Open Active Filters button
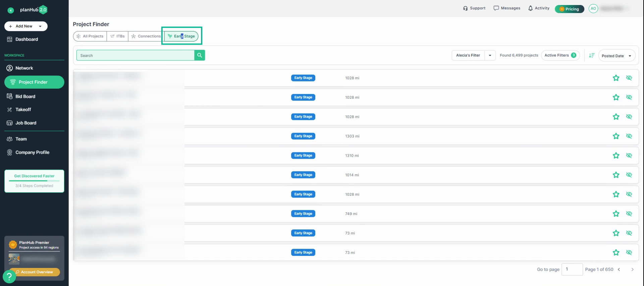Image resolution: width=644 pixels, height=286 pixels. (560, 56)
